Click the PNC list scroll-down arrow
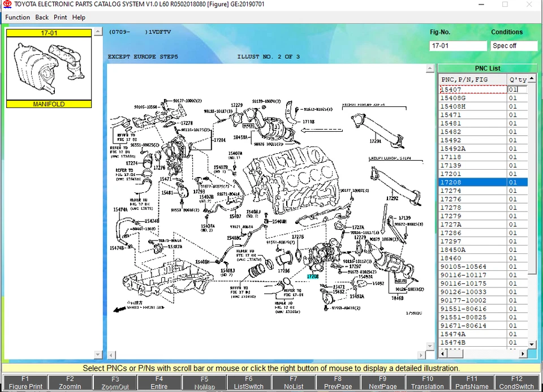Viewport: 543px width, 392px height. pos(532,343)
